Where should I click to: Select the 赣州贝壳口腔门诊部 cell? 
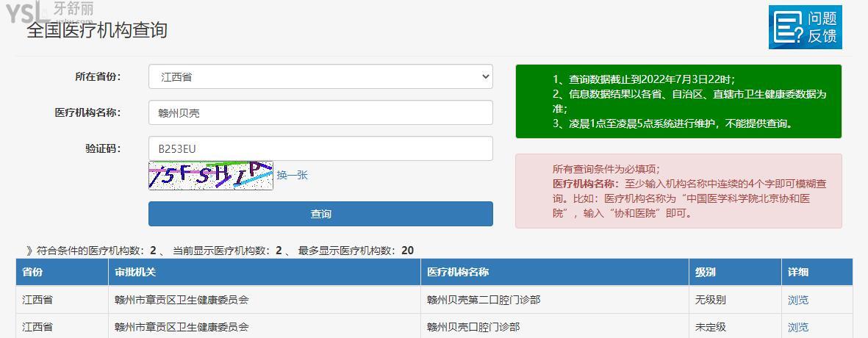click(555, 327)
